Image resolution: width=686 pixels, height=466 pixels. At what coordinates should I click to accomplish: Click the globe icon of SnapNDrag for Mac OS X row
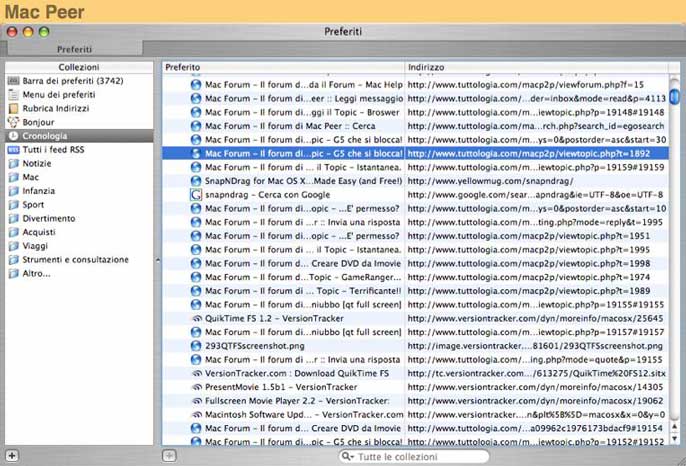pyautogui.click(x=196, y=181)
